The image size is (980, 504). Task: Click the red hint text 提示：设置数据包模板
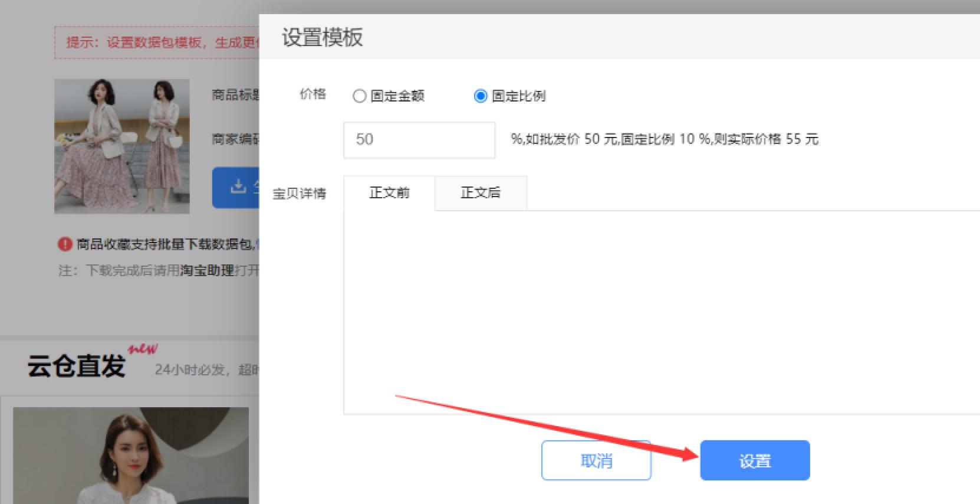point(162,42)
